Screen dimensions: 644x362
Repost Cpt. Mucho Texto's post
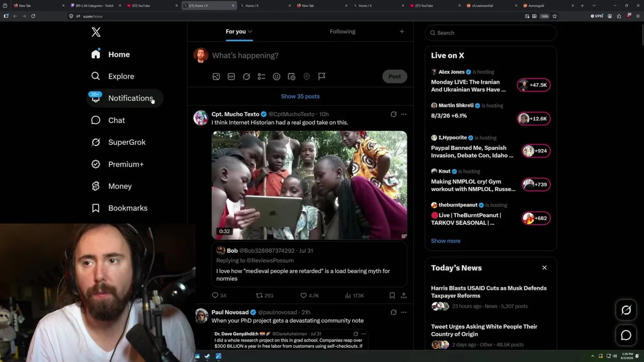(264, 296)
